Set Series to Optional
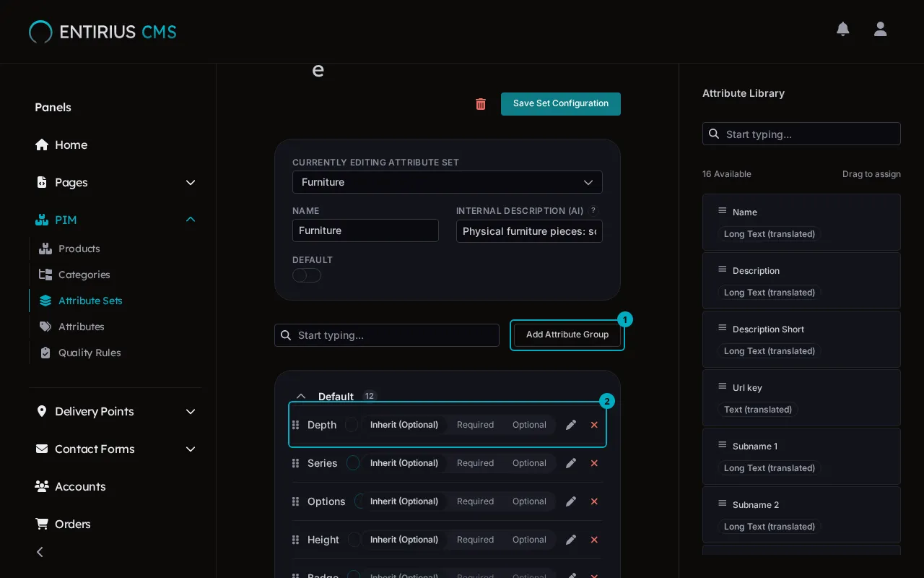This screenshot has height=578, width=924. pyautogui.click(x=529, y=463)
